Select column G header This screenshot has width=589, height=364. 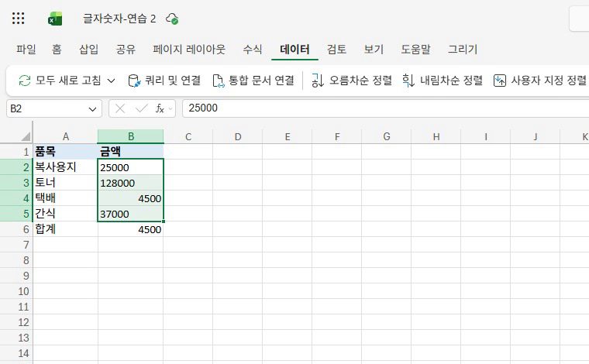[x=387, y=136]
